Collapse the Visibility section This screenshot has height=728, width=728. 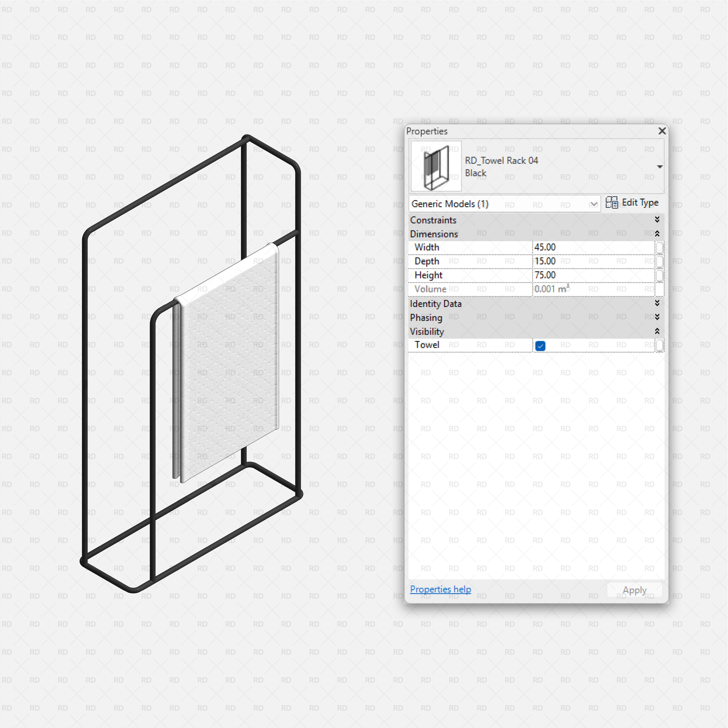pos(657,331)
